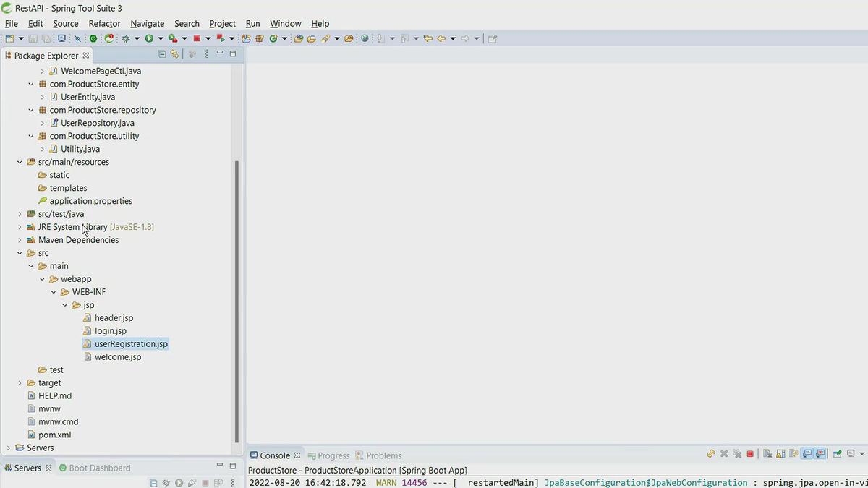Select mvnw.cmd file
The width and height of the screenshot is (868, 488).
click(58, 422)
